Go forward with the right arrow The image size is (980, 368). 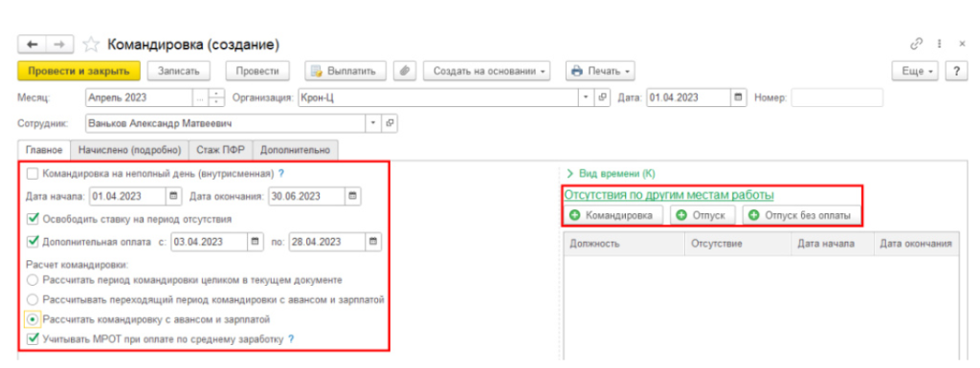point(59,45)
